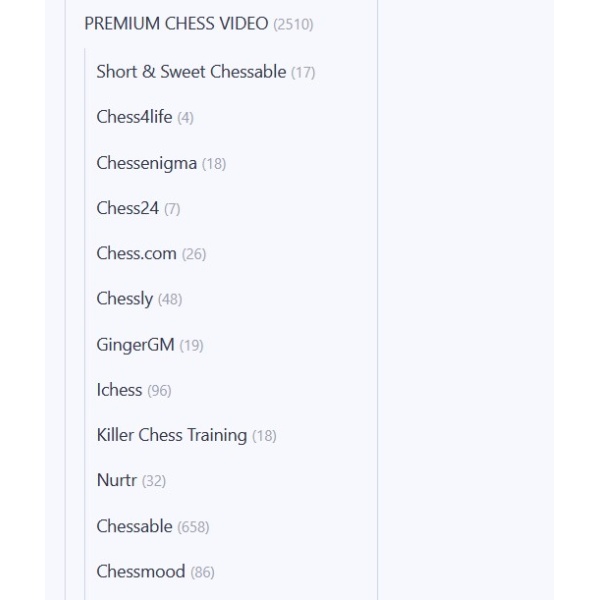
Task: Open the PREMIUM CHESS VIDEO category
Action: click(x=176, y=24)
